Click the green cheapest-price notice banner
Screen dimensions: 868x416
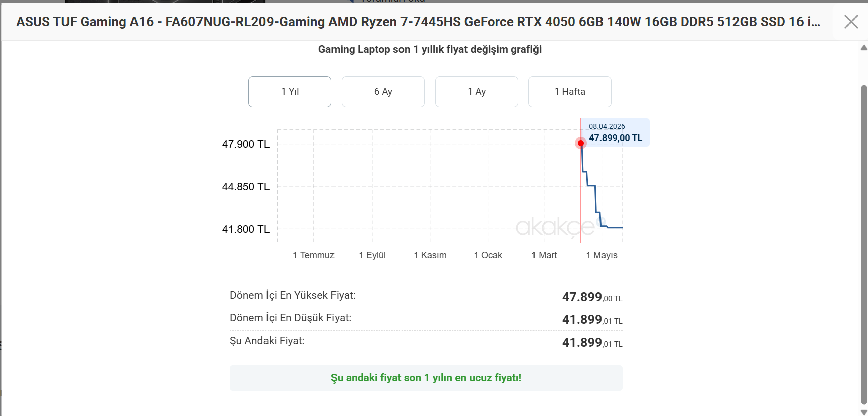click(426, 378)
